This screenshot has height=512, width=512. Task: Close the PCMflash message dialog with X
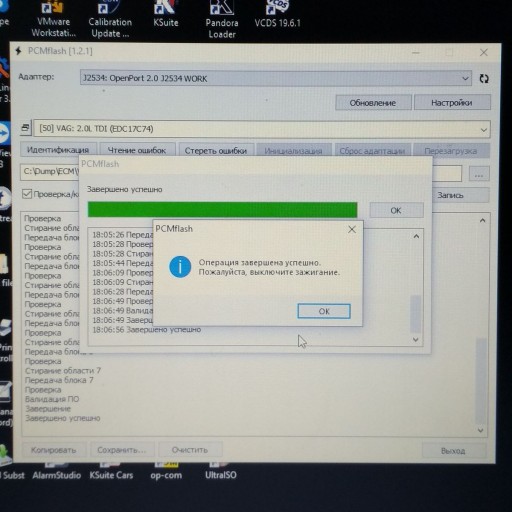pyautogui.click(x=352, y=229)
